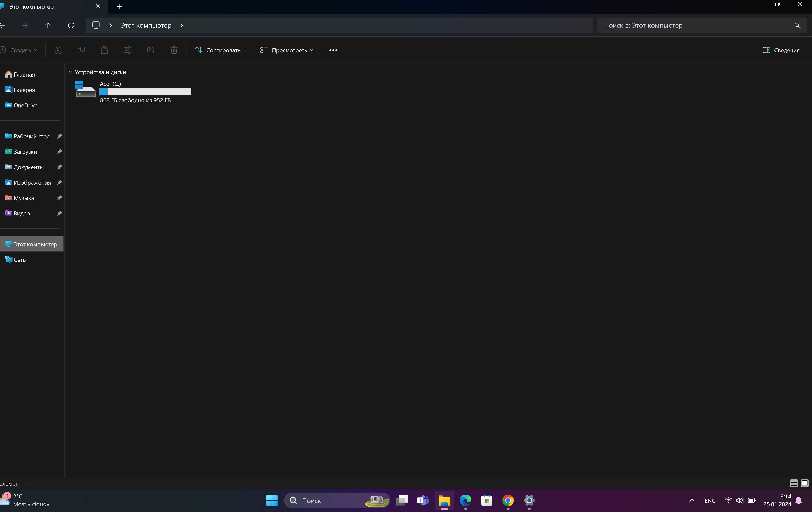This screenshot has width=812, height=512.
Task: Click the Task View taskbar icon
Action: coord(402,501)
